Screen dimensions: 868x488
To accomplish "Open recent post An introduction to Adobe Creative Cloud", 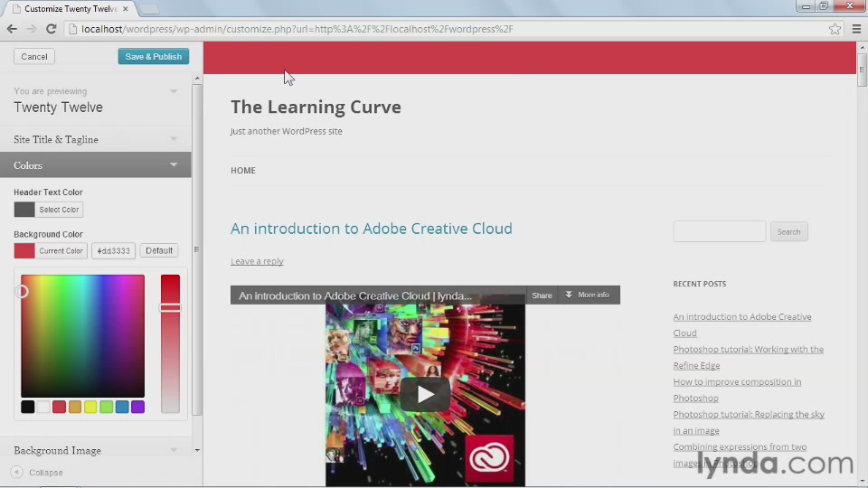I will point(741,324).
